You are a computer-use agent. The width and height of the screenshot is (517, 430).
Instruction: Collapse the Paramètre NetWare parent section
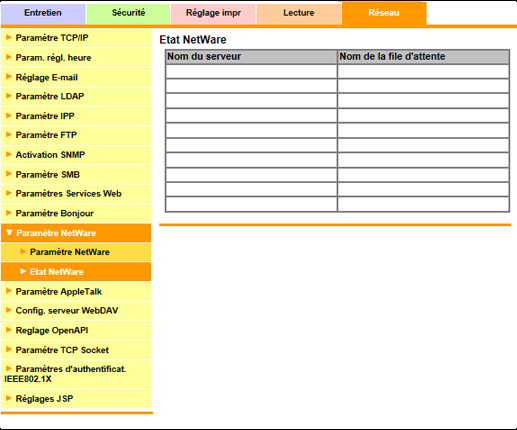76,233
